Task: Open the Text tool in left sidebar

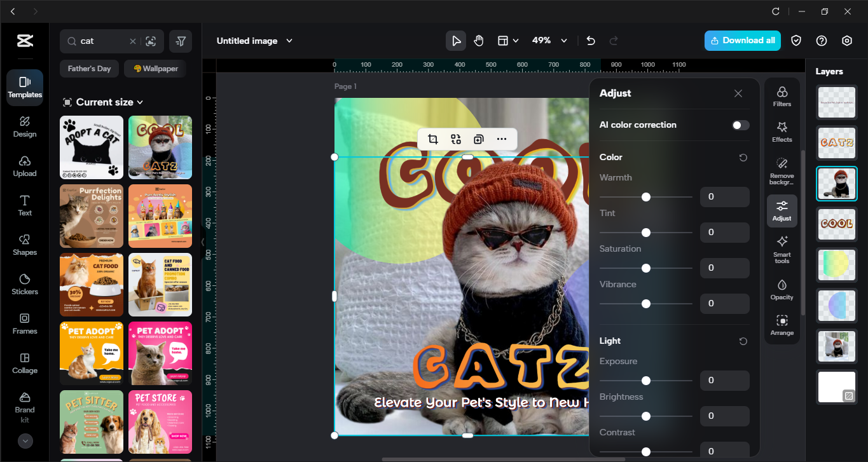Action: (x=24, y=205)
